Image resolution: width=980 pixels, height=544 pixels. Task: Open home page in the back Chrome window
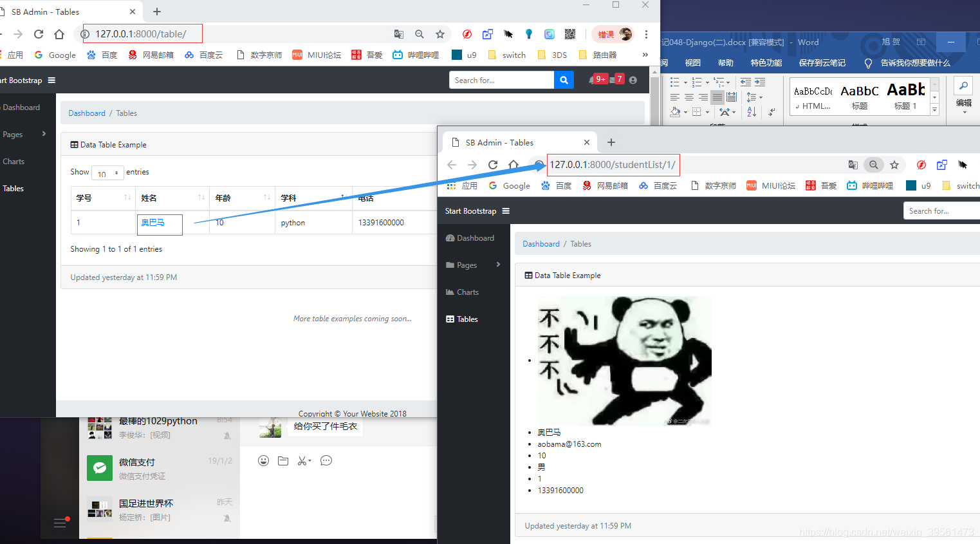(59, 34)
